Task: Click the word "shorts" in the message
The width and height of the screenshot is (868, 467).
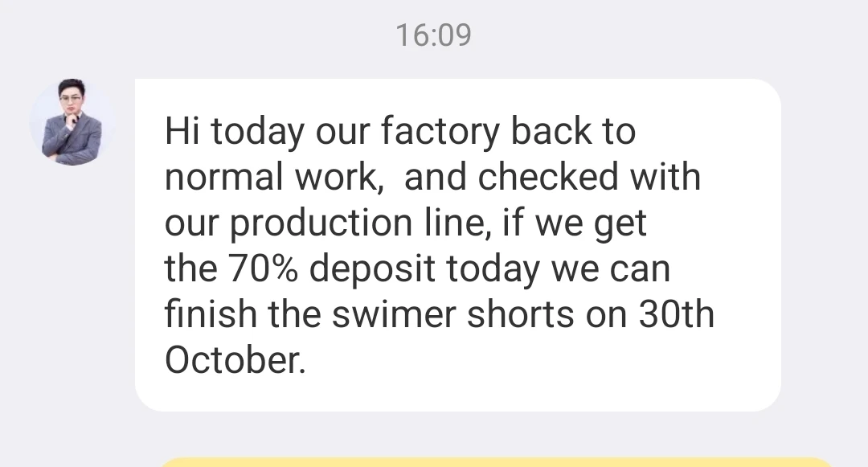Action: click(521, 315)
